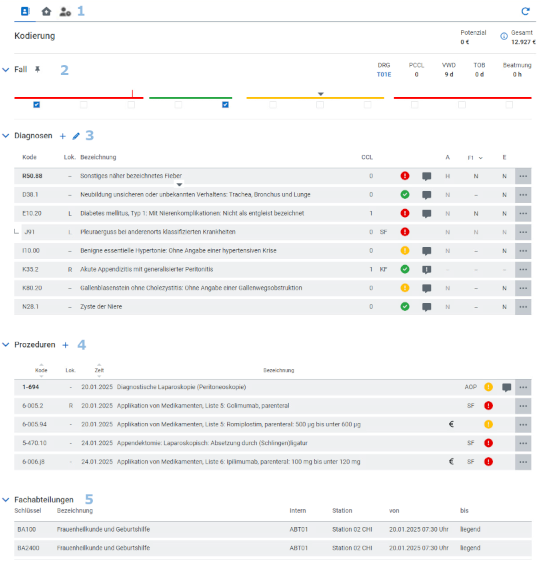This screenshot has width=541, height=575.
Task: Add a new diagnosis with plus icon
Action: (63, 136)
